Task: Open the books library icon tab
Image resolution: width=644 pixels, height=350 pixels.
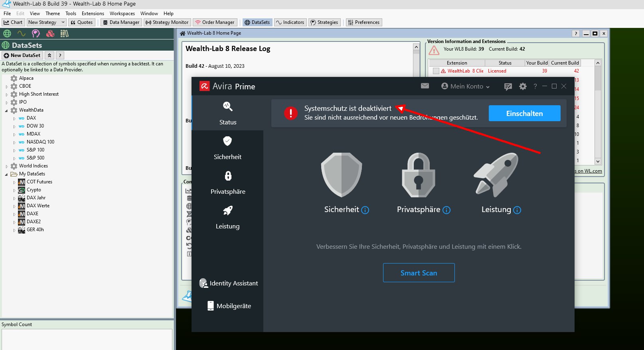Action: click(64, 33)
